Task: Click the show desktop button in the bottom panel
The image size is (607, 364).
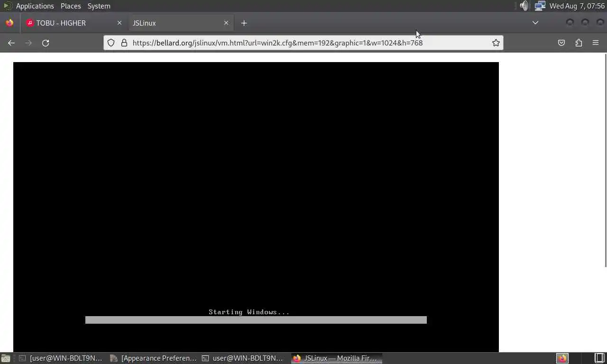Action: pos(5,358)
